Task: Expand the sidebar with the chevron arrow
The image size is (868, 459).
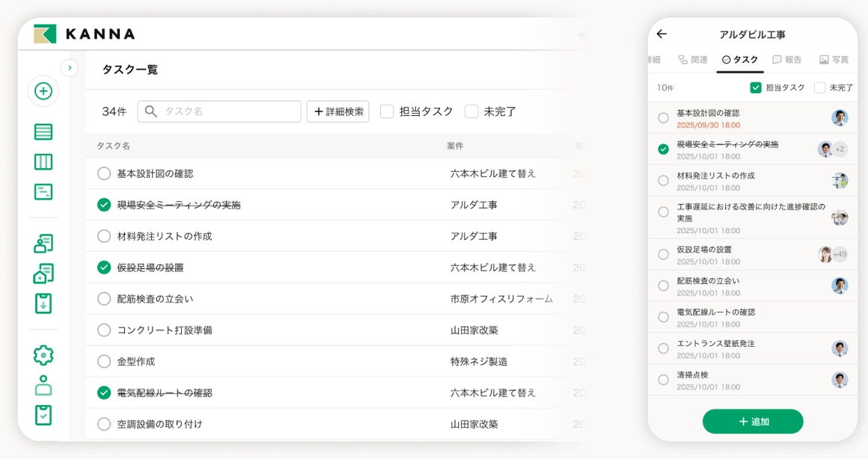Action: click(x=70, y=67)
